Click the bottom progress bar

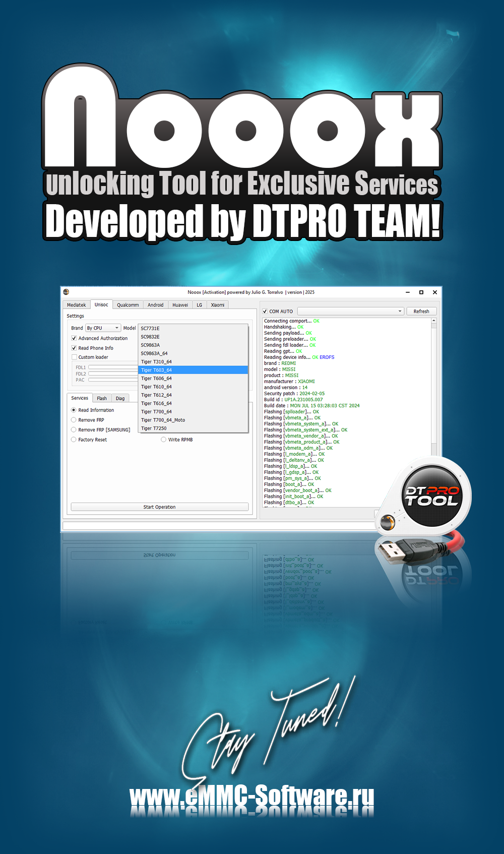(x=219, y=526)
